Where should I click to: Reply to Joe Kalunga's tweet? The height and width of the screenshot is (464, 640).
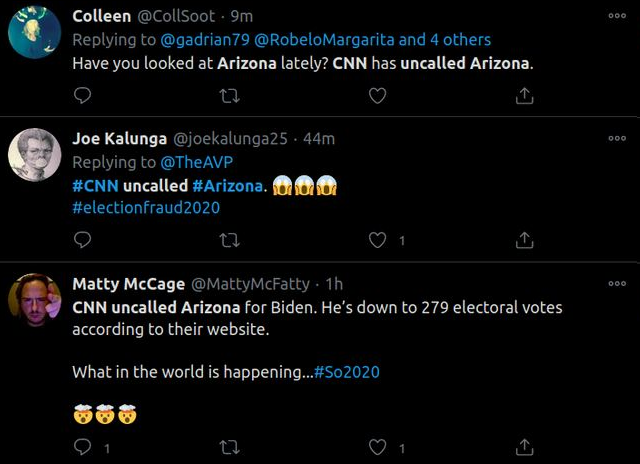click(x=83, y=240)
